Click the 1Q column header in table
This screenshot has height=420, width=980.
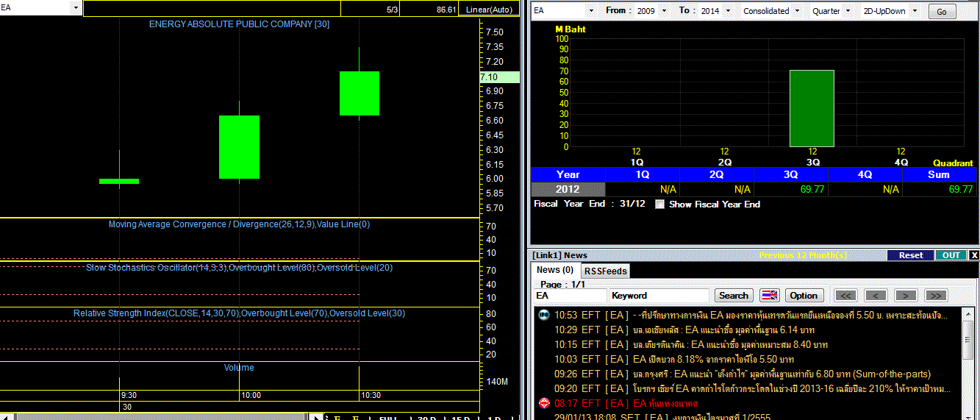click(642, 174)
